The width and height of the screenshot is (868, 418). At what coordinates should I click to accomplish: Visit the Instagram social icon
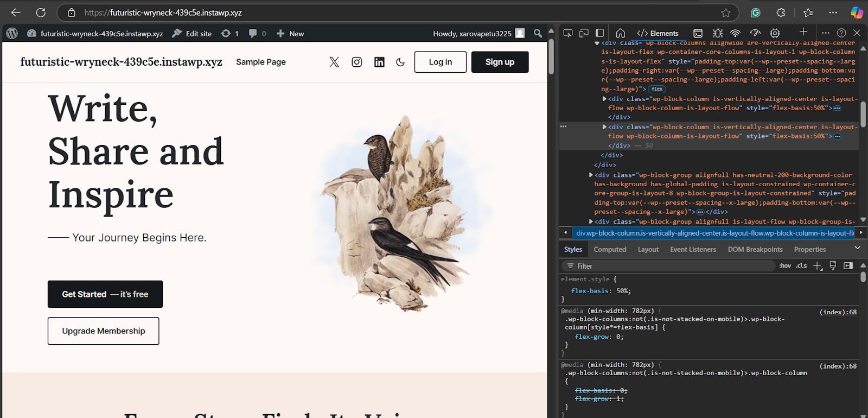click(x=357, y=62)
